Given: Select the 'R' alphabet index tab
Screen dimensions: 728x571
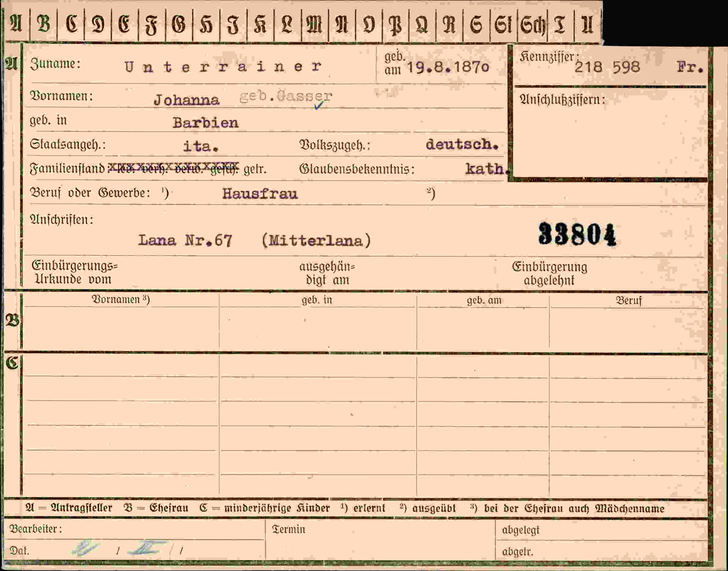Looking at the screenshot, I should (x=449, y=25).
